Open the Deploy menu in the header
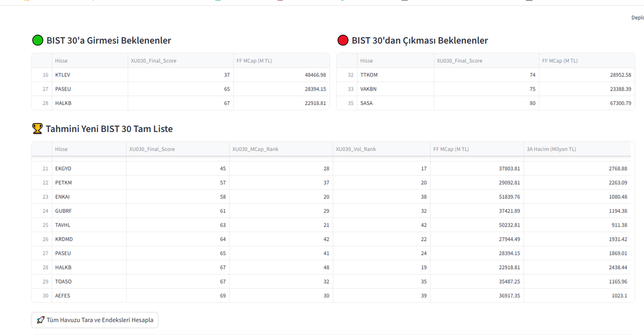The width and height of the screenshot is (644, 335). [638, 18]
